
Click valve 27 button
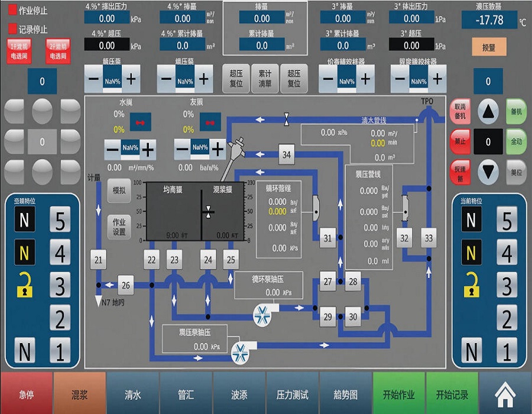[x=327, y=282]
